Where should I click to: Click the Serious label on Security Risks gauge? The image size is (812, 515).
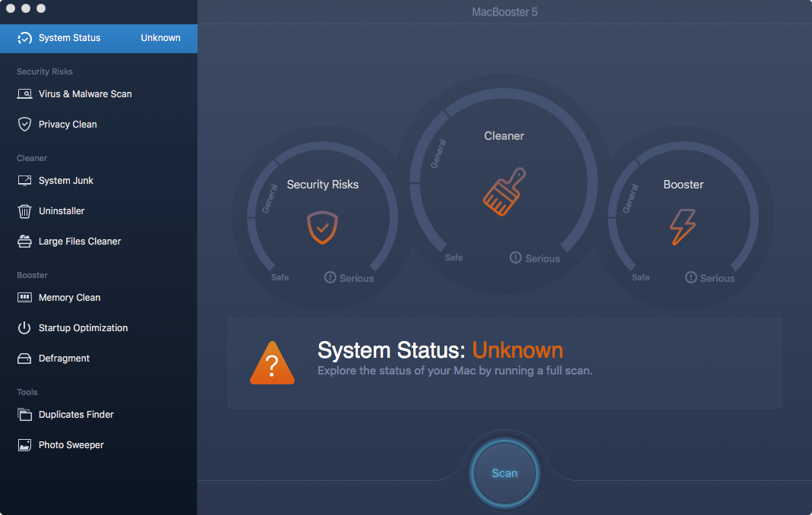coord(357,278)
